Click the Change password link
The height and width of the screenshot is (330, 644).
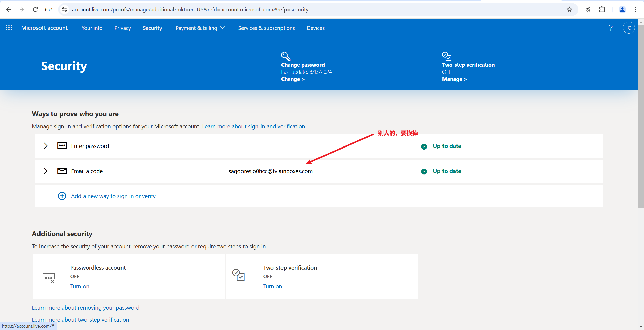coord(293,79)
